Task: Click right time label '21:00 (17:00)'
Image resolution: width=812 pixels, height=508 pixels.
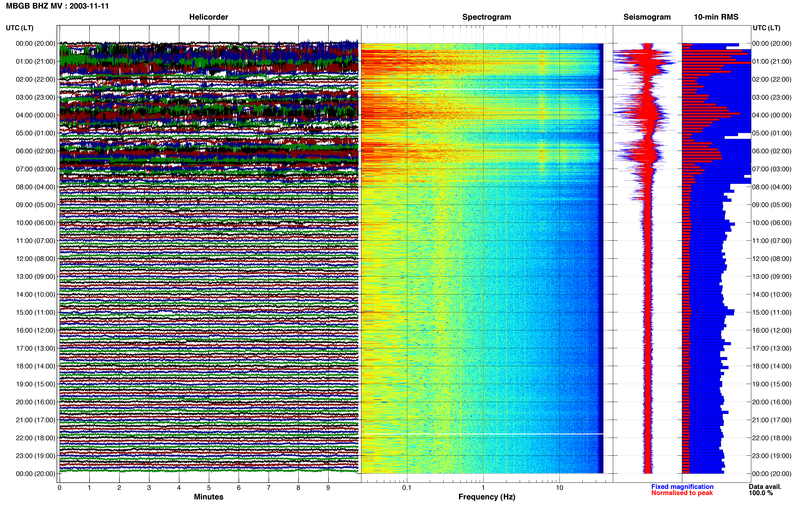Action: [772, 420]
